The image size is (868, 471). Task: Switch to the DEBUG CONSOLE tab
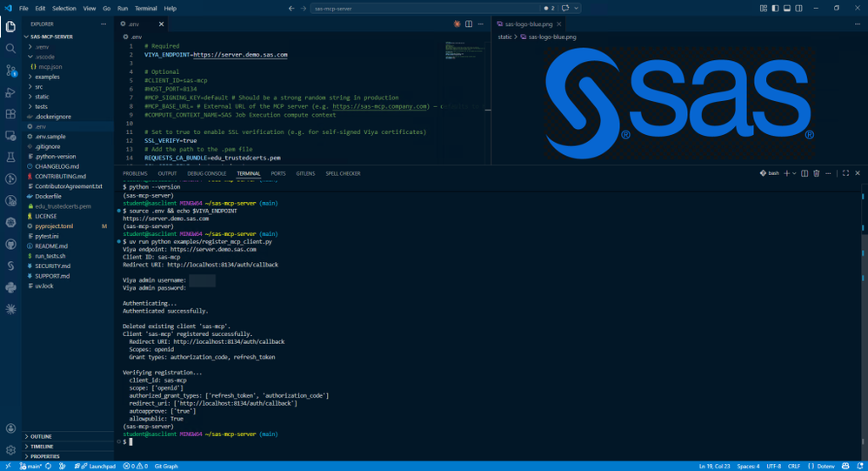tap(206, 173)
